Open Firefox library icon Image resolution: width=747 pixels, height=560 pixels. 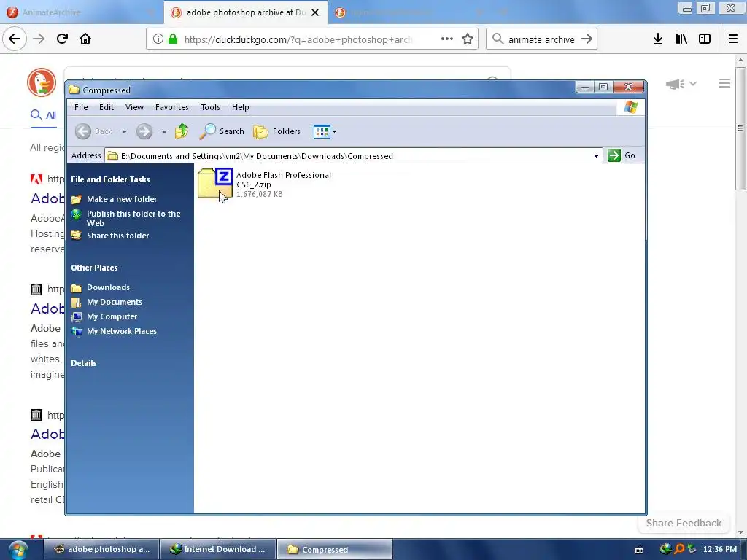click(681, 39)
